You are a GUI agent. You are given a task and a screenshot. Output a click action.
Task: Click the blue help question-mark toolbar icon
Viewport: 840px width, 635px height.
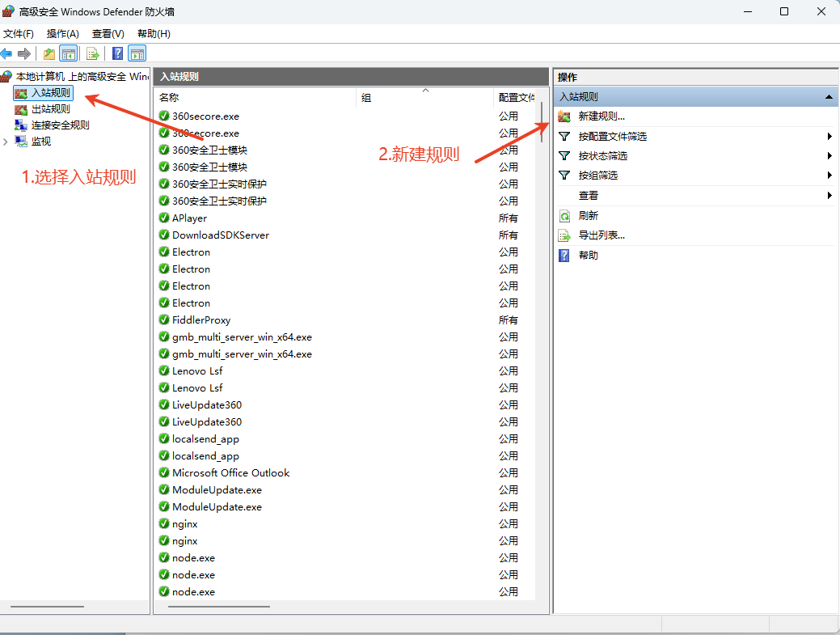117,53
